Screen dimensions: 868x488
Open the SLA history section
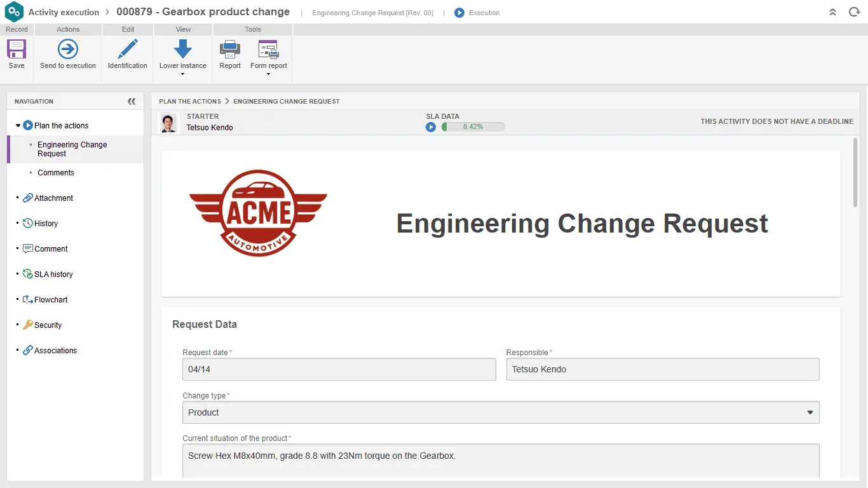point(53,274)
